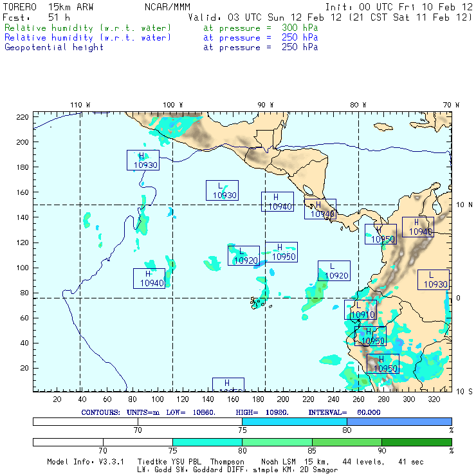Image resolution: width=476 pixels, height=476 pixels.
Task: Click the 'Model Info: V3.3.1' text
Action: (x=86, y=462)
